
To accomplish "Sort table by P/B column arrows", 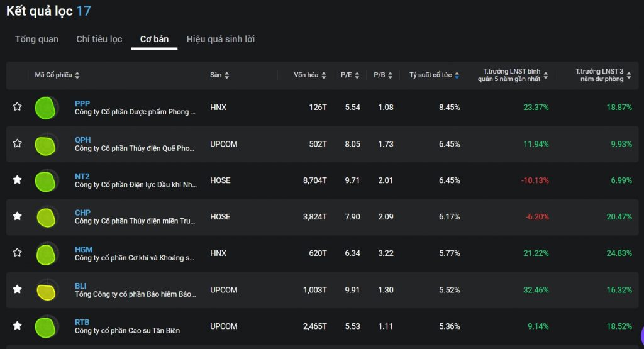I will point(390,75).
